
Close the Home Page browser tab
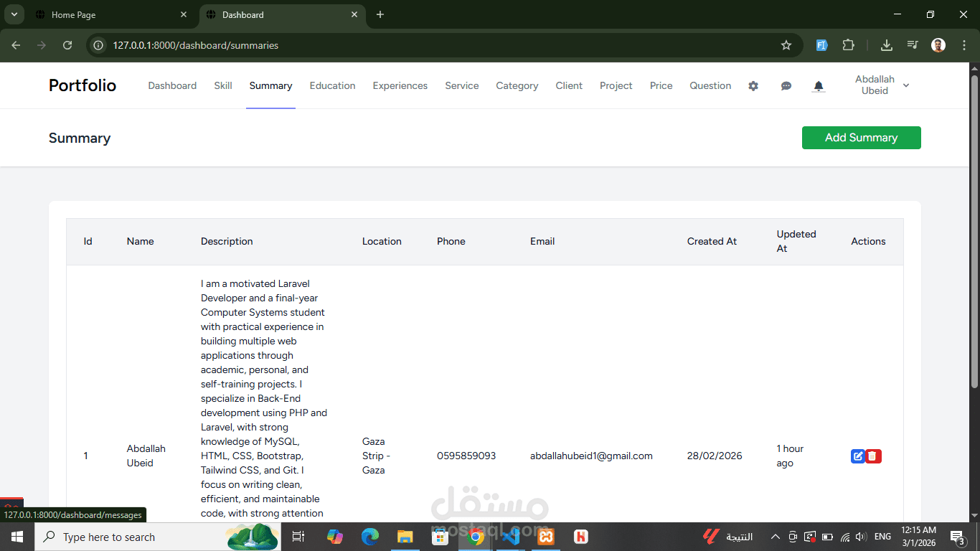coord(184,14)
